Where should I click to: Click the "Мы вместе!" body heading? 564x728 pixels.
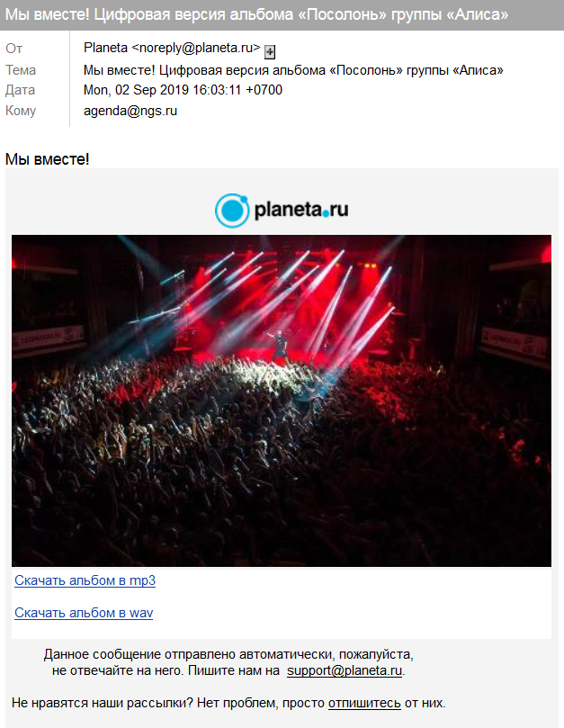point(48,159)
